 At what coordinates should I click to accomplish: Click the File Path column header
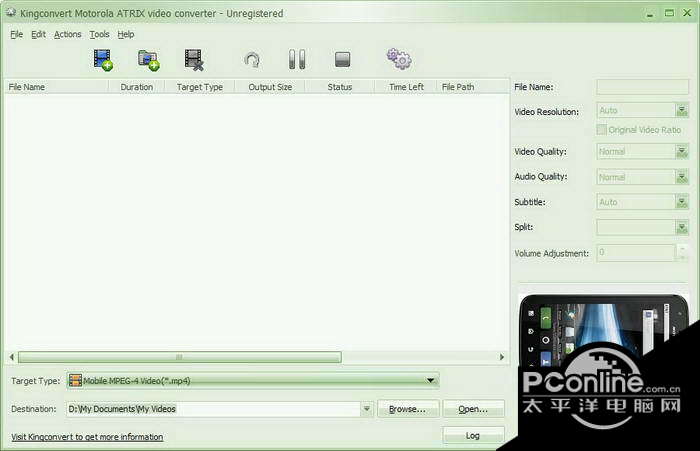(473, 87)
